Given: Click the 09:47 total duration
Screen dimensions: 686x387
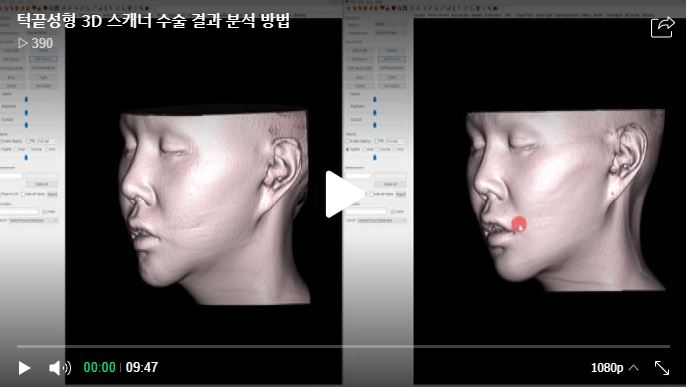Looking at the screenshot, I should coord(142,367).
